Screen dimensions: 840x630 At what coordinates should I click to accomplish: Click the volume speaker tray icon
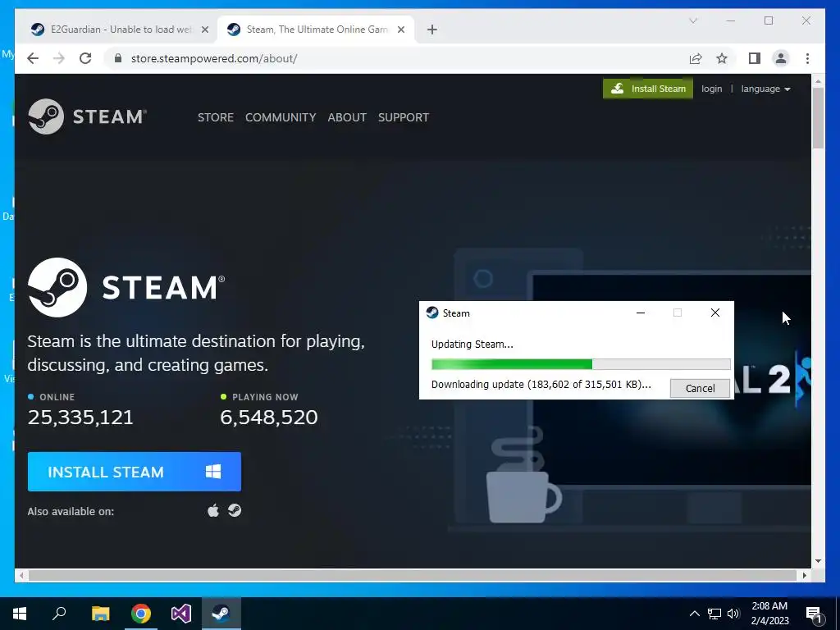click(733, 614)
